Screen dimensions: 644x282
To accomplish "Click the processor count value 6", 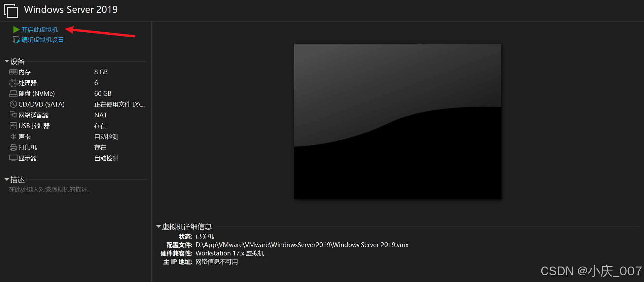I will (96, 83).
